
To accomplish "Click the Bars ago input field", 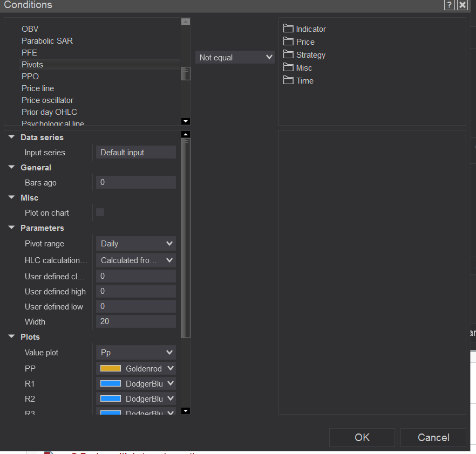I will coord(136,183).
